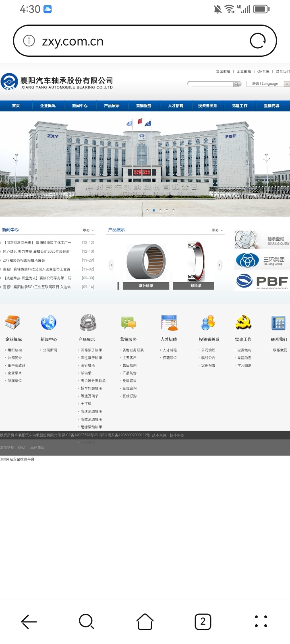Screen dimensions: 290x644
Task: Click the product carousel right arrow
Action: (220, 264)
